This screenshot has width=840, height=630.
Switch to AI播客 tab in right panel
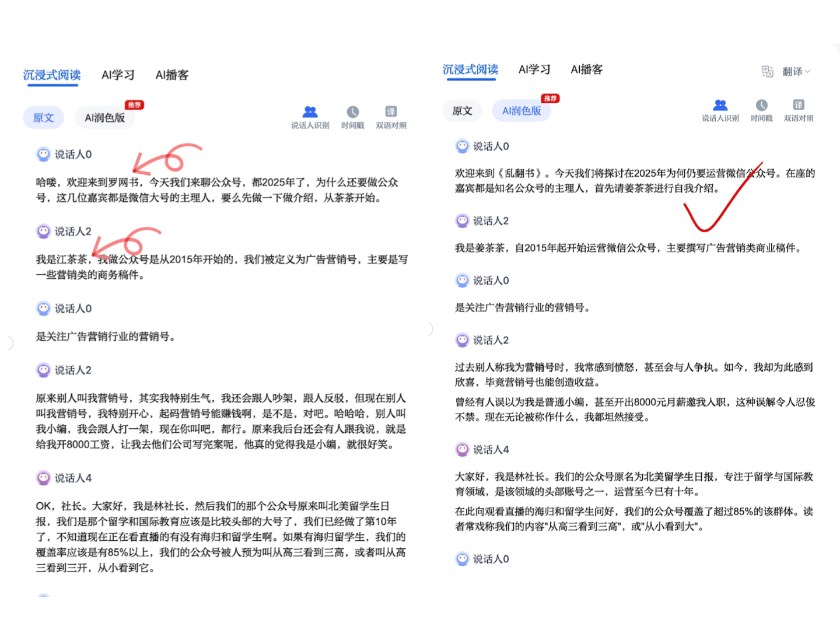(587, 69)
